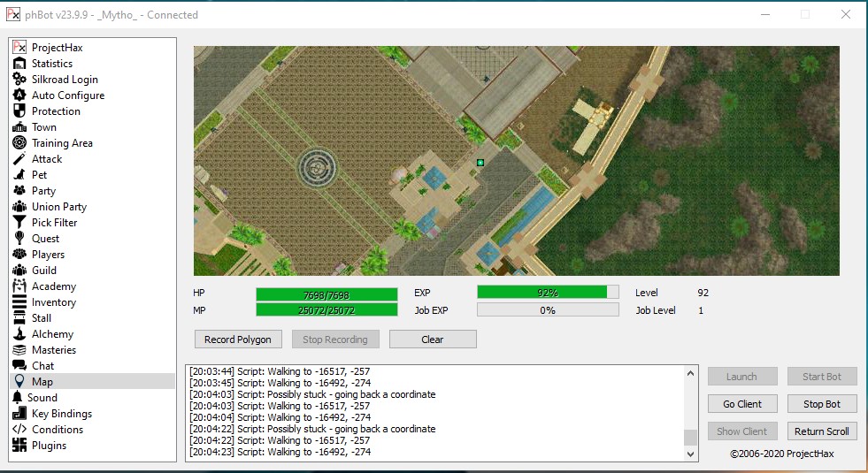Viewport: 868px width, 473px height.
Task: Switch to the Party section
Action: tap(43, 191)
